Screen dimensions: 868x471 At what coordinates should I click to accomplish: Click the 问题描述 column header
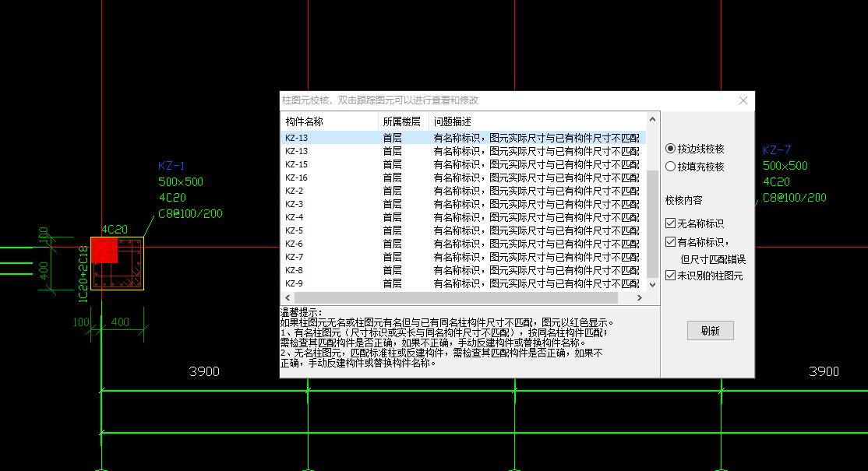[537, 121]
